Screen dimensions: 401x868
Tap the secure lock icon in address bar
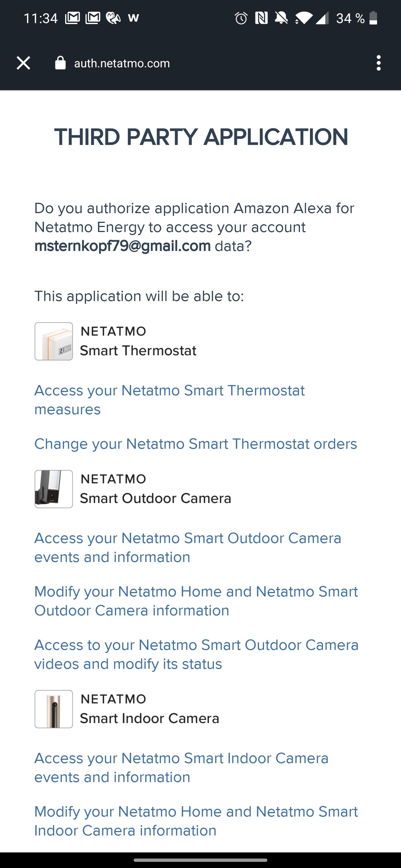pyautogui.click(x=60, y=63)
